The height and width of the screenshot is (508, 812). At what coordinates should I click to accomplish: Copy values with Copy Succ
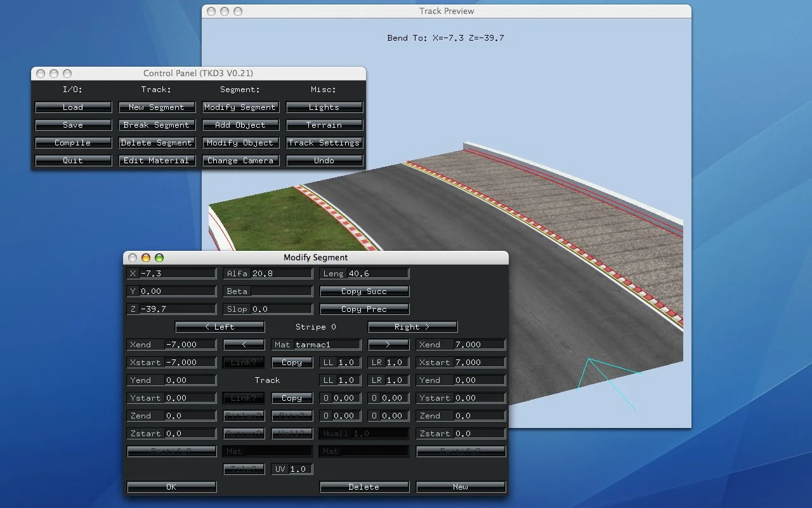pyautogui.click(x=364, y=291)
